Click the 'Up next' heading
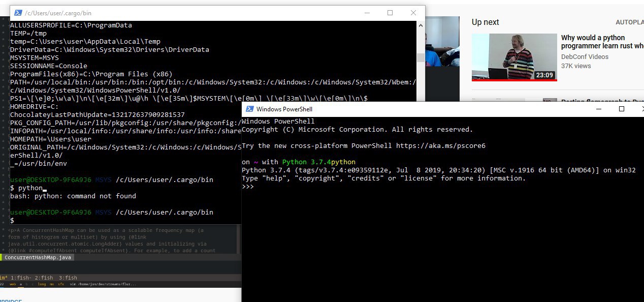 [486, 22]
